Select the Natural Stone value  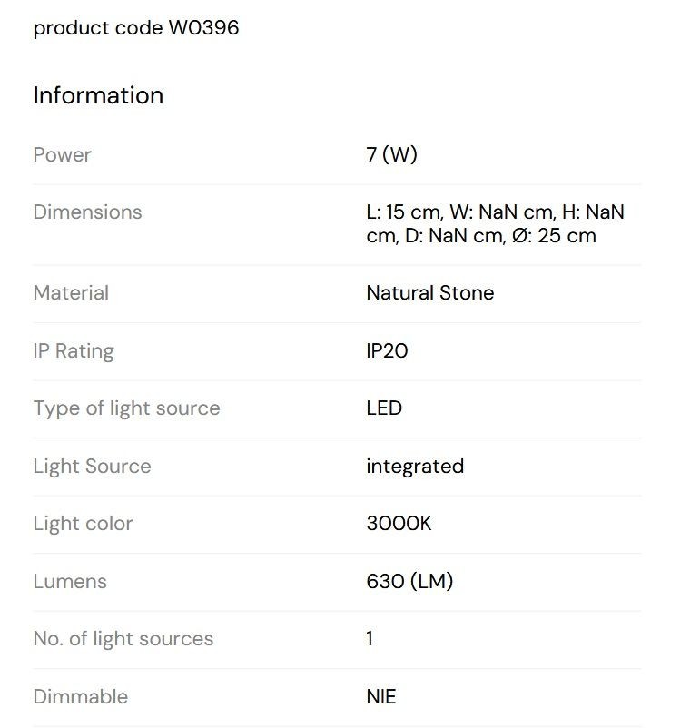[430, 293]
